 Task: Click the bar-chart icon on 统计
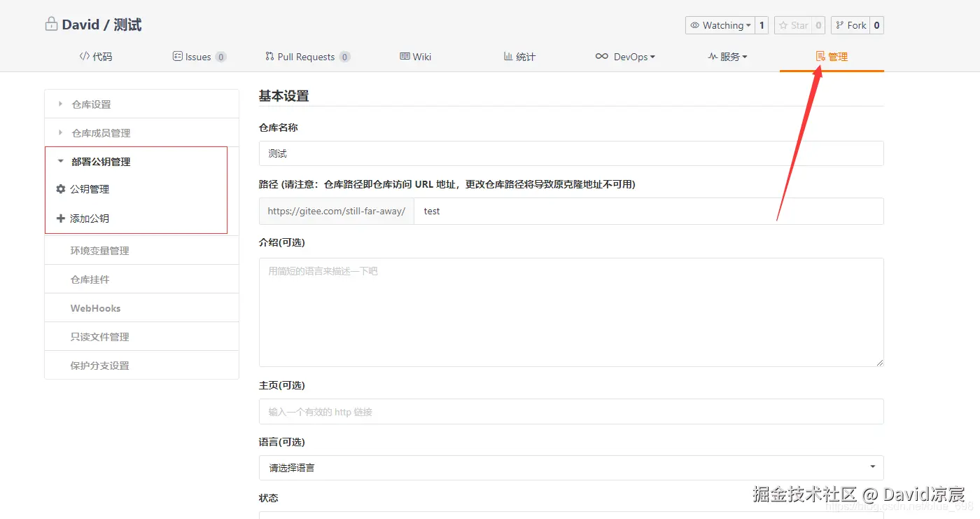click(x=508, y=57)
